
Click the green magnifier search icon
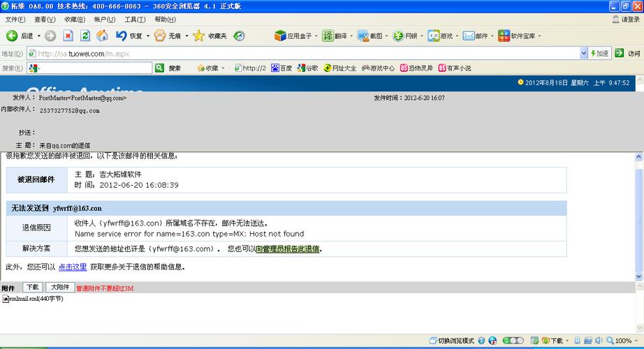coord(160,68)
